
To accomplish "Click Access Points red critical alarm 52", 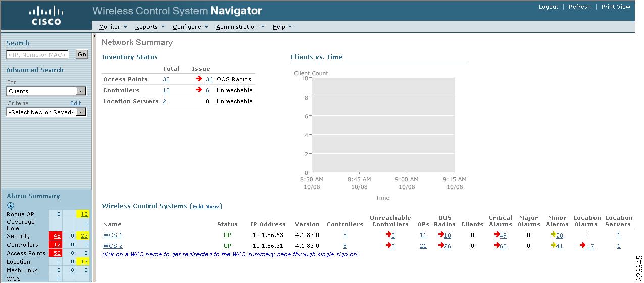I will coord(56,253).
